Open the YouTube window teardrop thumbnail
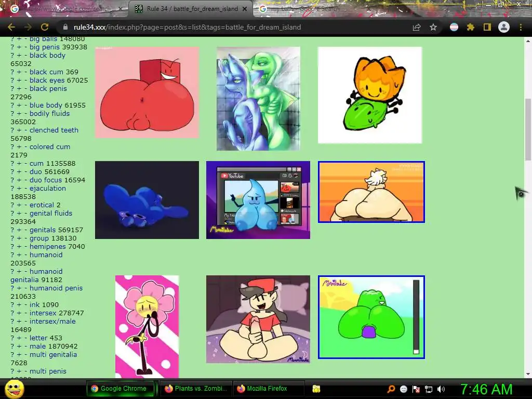Viewport: 532px width, 399px height. pyautogui.click(x=258, y=200)
